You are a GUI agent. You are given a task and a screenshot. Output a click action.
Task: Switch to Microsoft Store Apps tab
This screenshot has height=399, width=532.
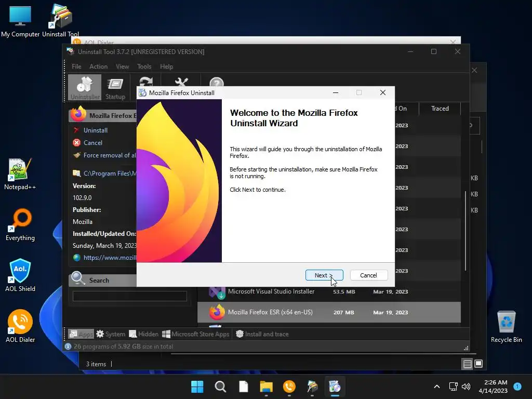pos(196,334)
